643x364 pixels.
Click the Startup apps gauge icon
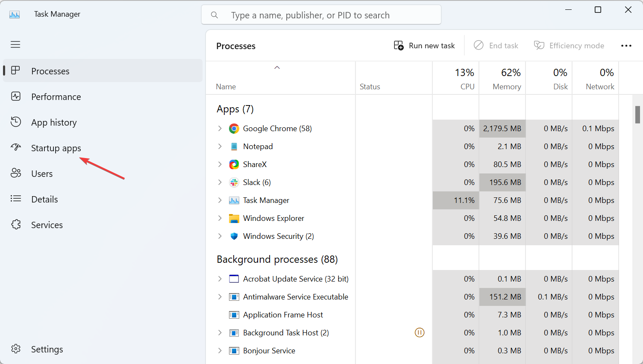tap(16, 147)
